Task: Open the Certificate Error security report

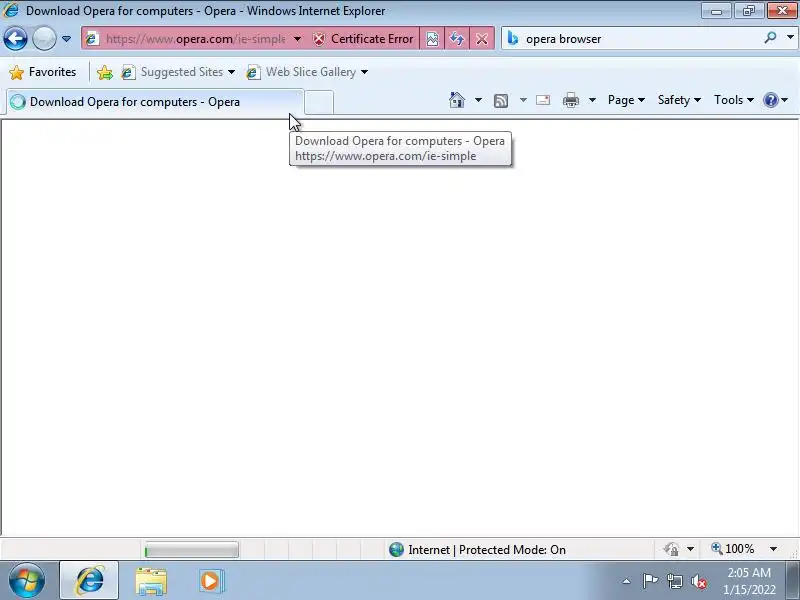Action: tap(363, 39)
